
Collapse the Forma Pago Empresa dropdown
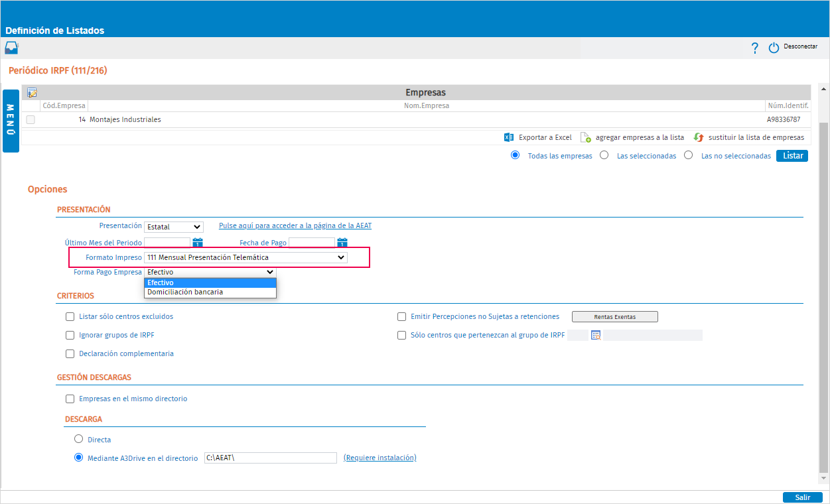click(210, 272)
